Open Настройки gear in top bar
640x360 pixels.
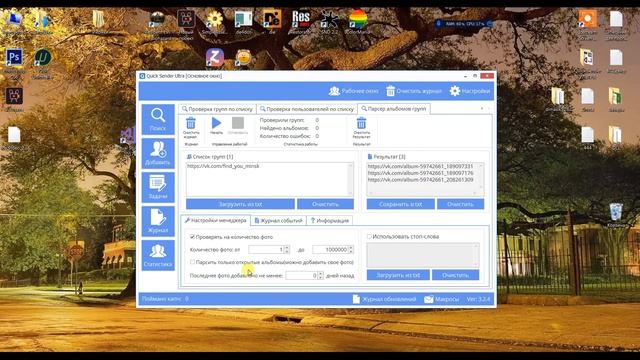pos(470,91)
